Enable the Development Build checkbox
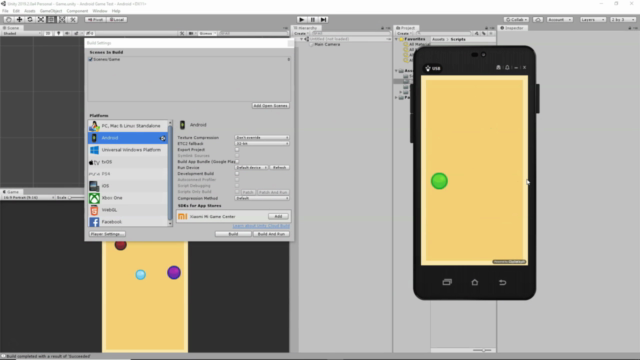The image size is (640, 360). coord(237,173)
